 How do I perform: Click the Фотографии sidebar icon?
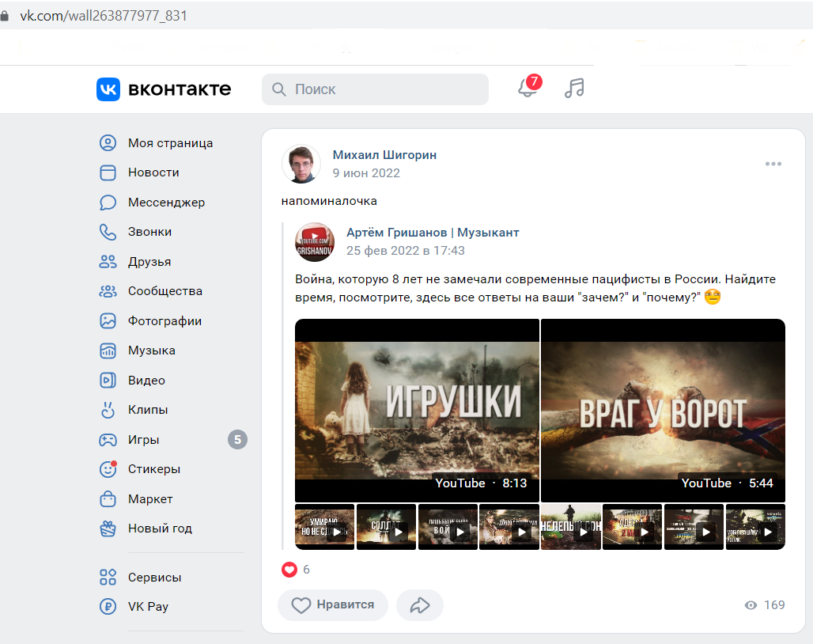[108, 321]
